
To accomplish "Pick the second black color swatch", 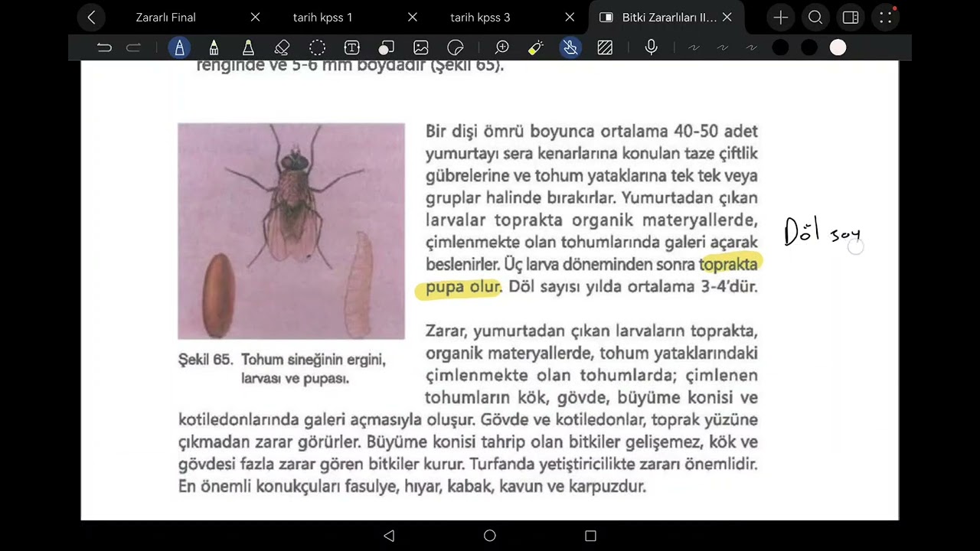I will pyautogui.click(x=809, y=47).
